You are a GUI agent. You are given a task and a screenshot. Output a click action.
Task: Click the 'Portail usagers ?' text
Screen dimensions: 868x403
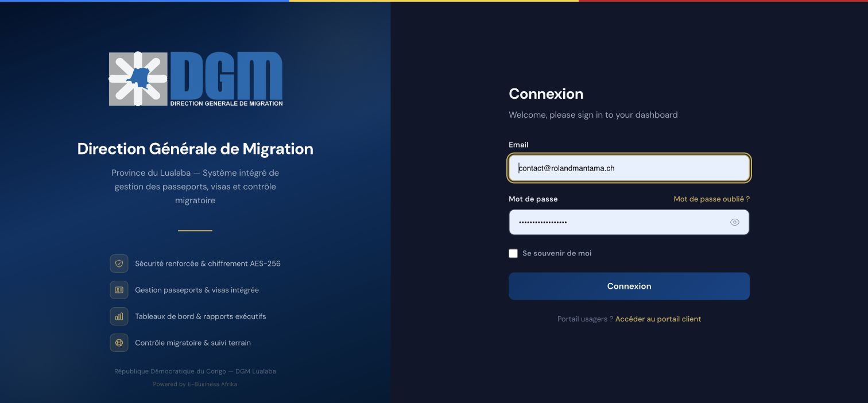(x=585, y=319)
